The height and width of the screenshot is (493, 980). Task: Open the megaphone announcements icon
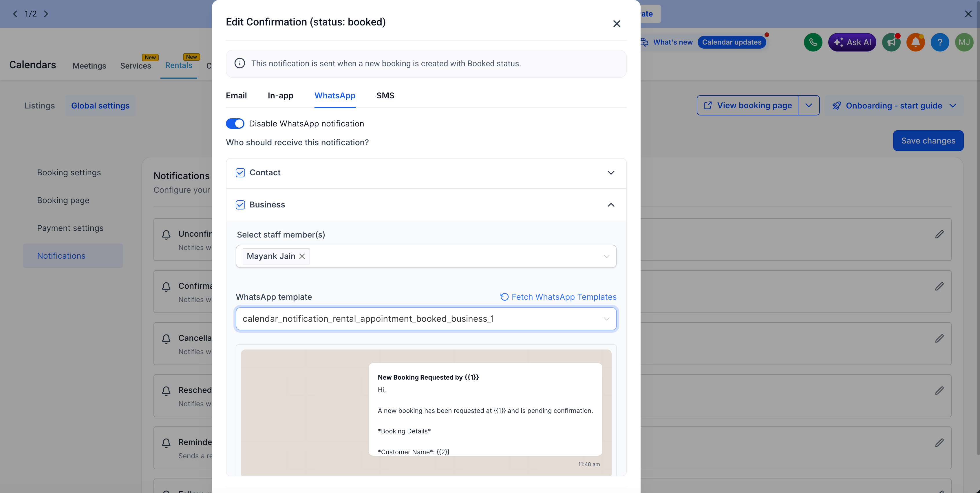click(891, 42)
